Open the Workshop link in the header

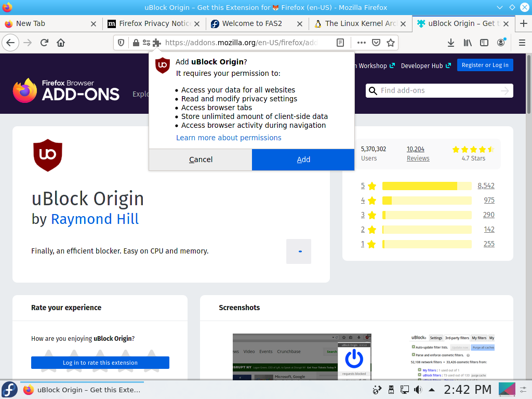[375, 65]
